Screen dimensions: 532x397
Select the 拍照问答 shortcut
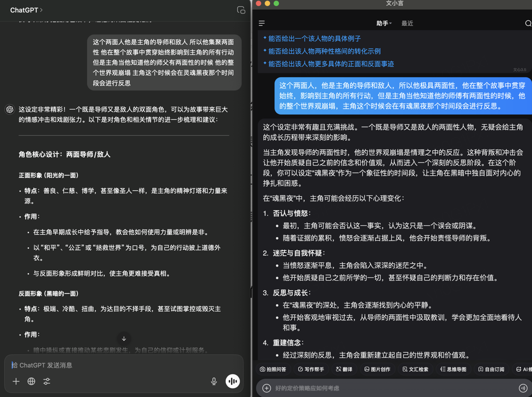click(273, 369)
